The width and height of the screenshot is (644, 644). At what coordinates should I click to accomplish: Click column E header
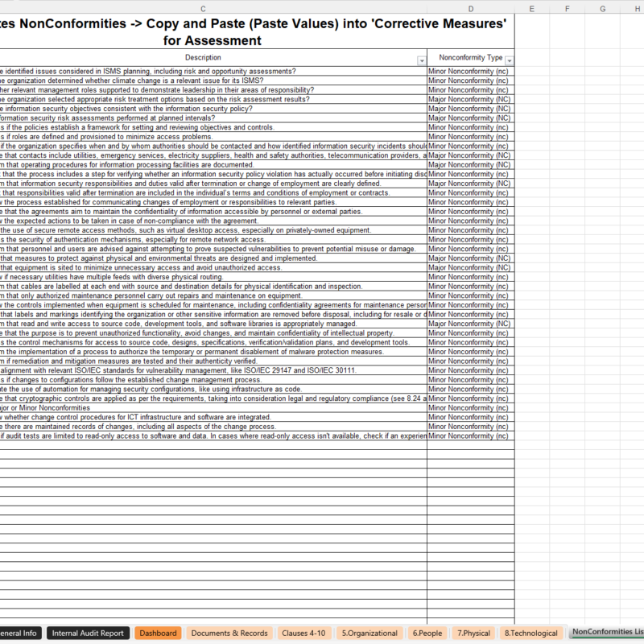tap(532, 8)
